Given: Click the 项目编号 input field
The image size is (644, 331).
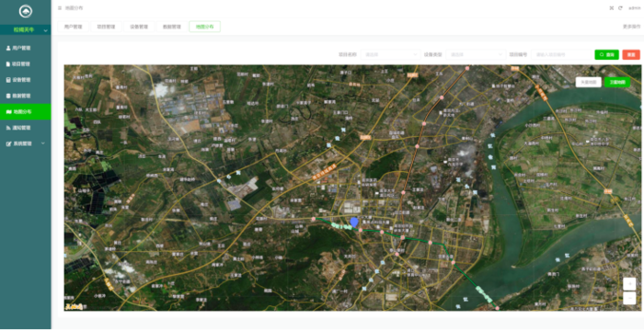Looking at the screenshot, I should (561, 54).
